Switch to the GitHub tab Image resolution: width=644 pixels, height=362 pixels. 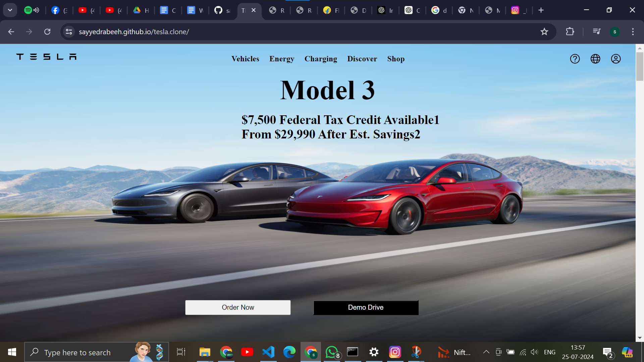(x=222, y=10)
